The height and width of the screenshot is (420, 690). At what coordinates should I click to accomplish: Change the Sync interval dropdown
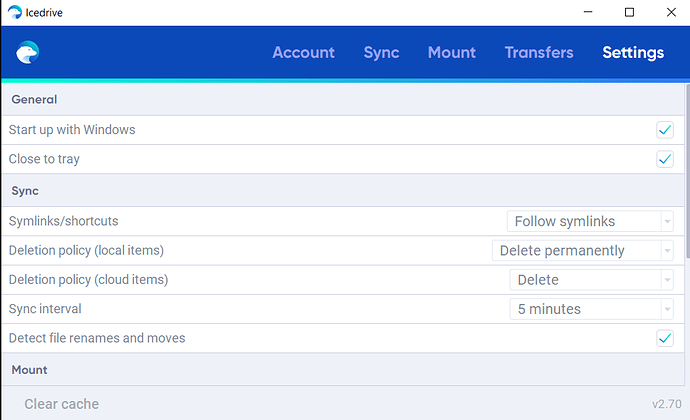[x=591, y=309]
